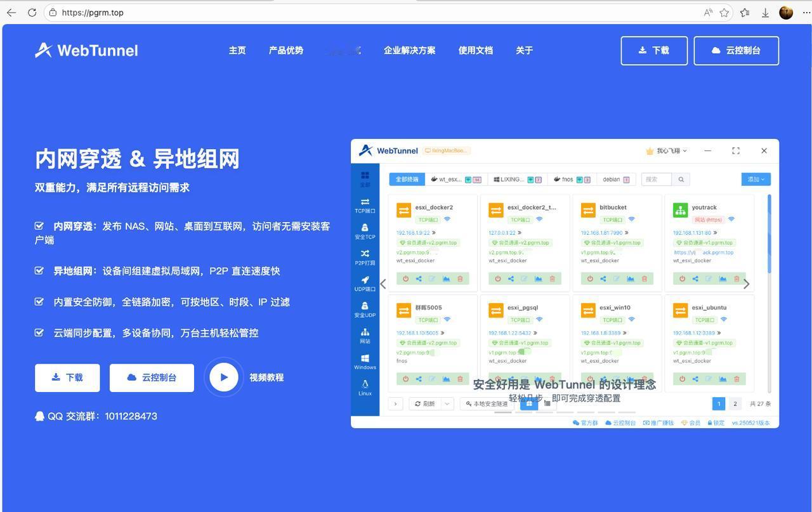Click the power icon on 群晖5005 card
Image resolution: width=812 pixels, height=512 pixels.
tap(405, 379)
